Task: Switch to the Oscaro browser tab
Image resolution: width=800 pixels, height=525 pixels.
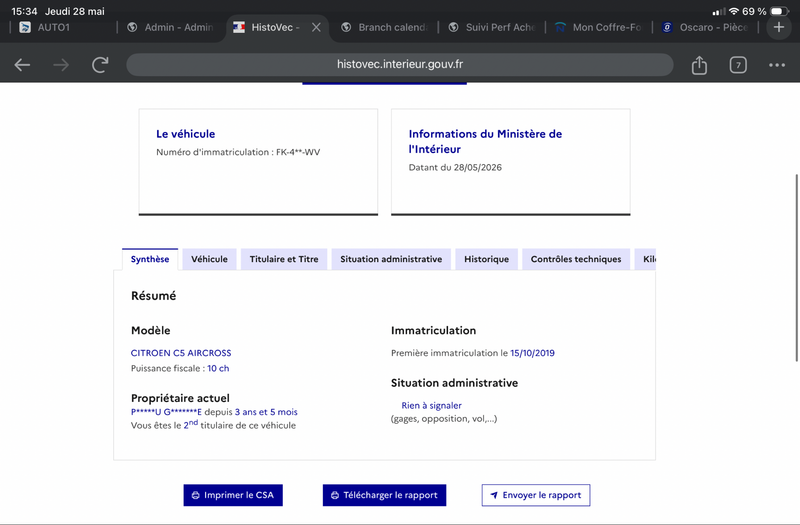Action: [705, 27]
